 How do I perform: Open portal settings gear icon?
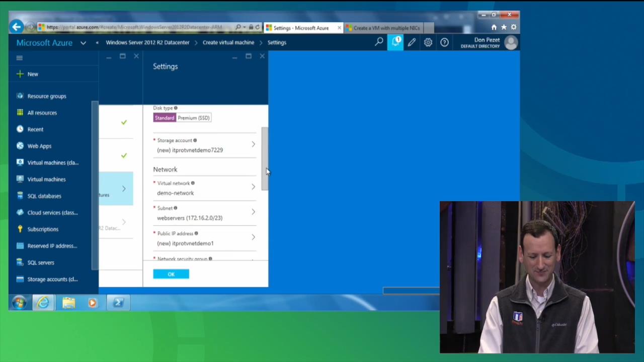[x=428, y=43]
